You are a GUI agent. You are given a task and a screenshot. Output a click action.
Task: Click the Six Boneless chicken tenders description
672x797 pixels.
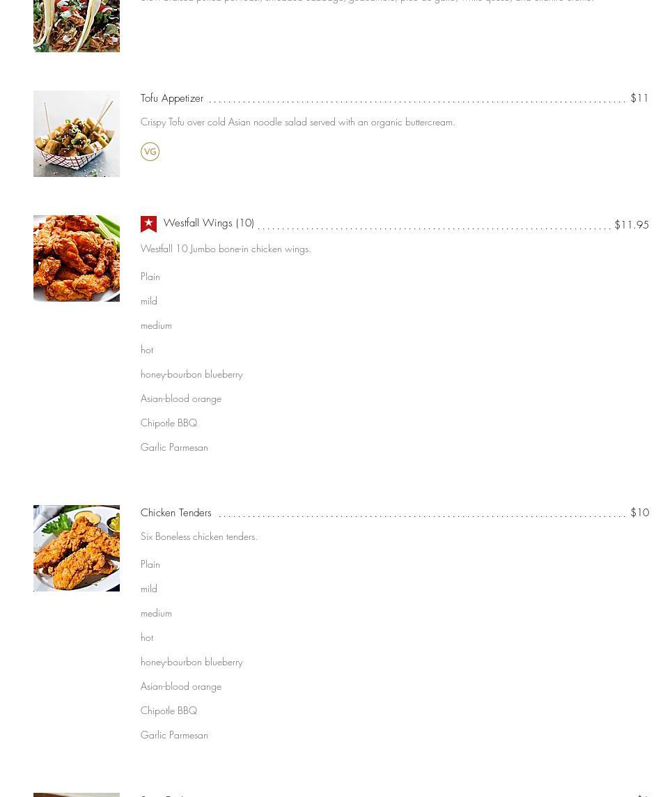click(x=199, y=536)
